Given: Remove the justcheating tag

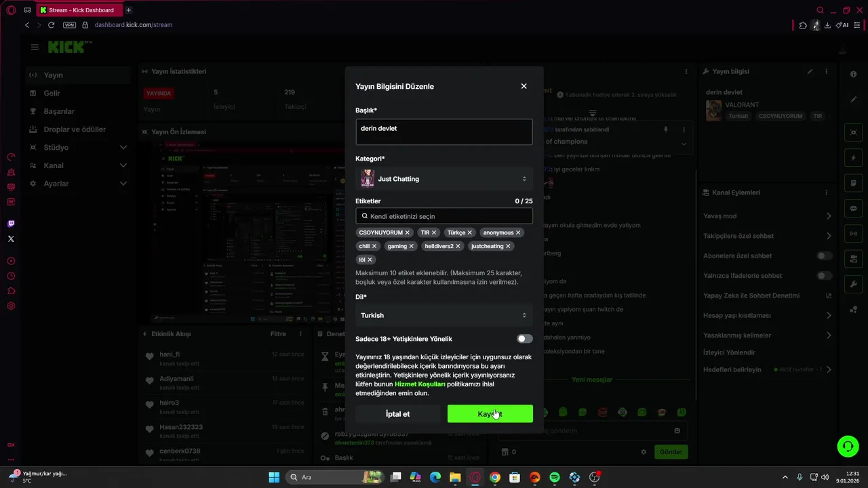Looking at the screenshot, I should tap(508, 246).
